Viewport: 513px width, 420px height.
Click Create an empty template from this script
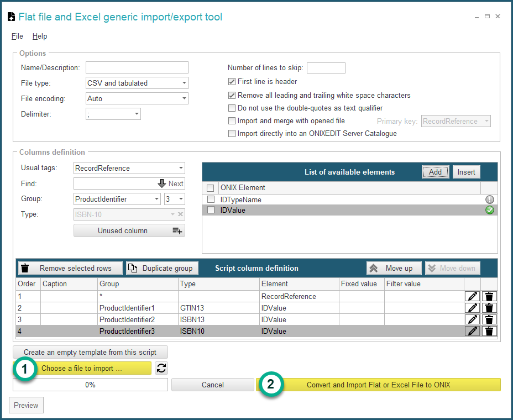coord(90,352)
